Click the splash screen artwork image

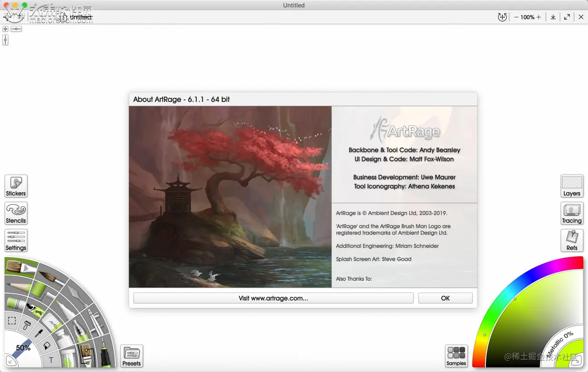click(230, 197)
